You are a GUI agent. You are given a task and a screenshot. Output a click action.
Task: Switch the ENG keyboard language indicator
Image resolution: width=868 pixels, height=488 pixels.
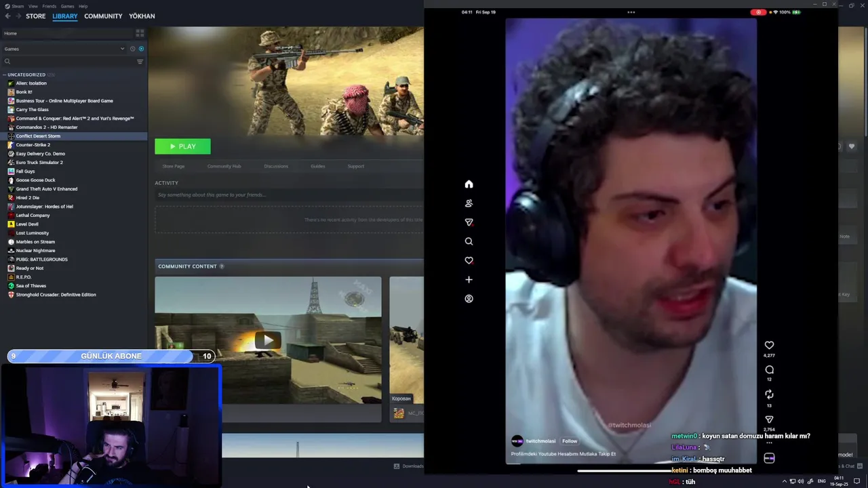pos(822,481)
